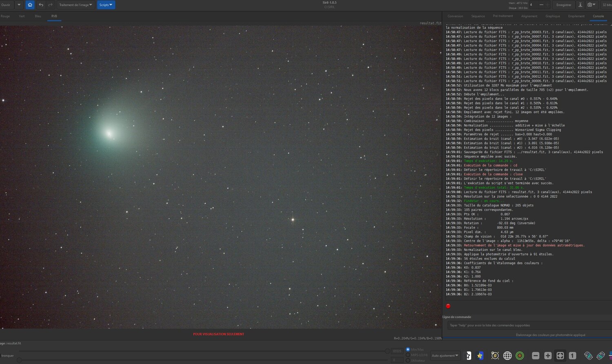Click the lower cutoff value field
The image size is (612, 364).
[x=397, y=360]
